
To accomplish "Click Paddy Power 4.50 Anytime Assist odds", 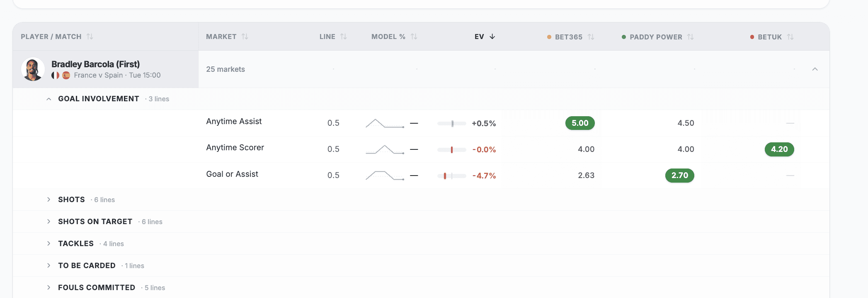I will tap(686, 123).
